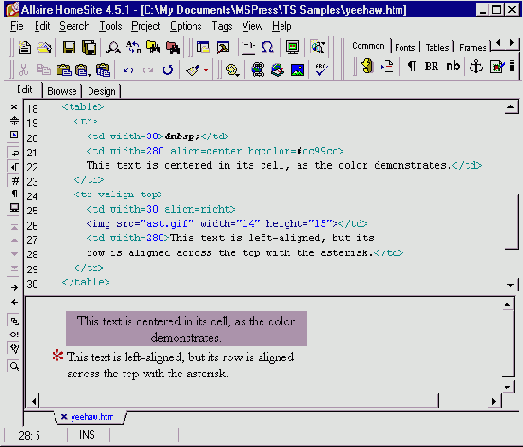Insert image with the picture icon
Viewport: 523px width, 447px height.
[297, 70]
